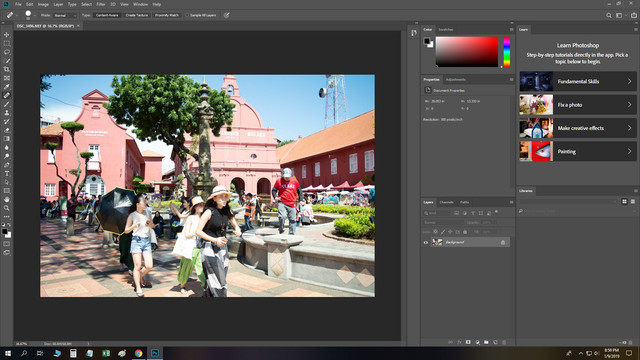Click the foreground color swatch in toolbar
Screen dimensions: 640x360
point(4,231)
